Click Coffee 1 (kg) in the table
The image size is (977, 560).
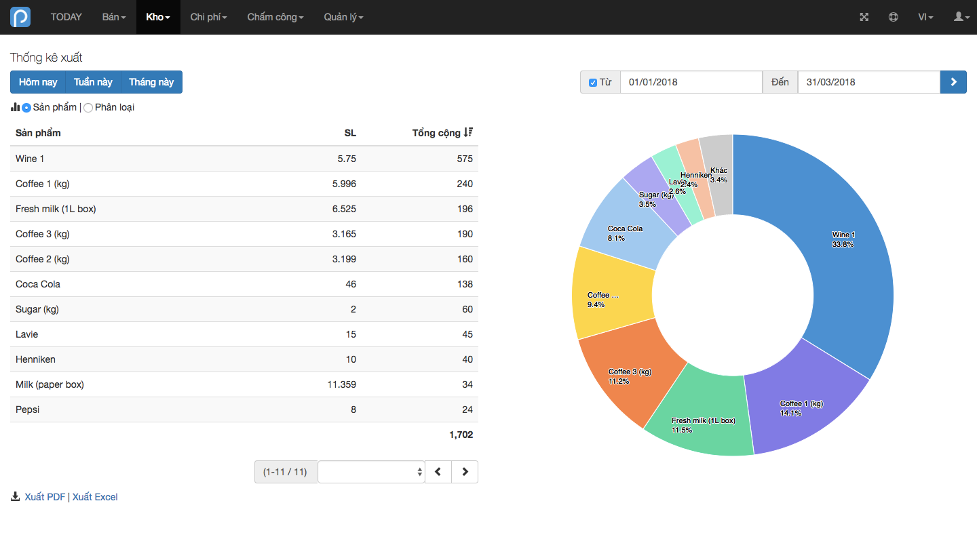pyautogui.click(x=43, y=184)
